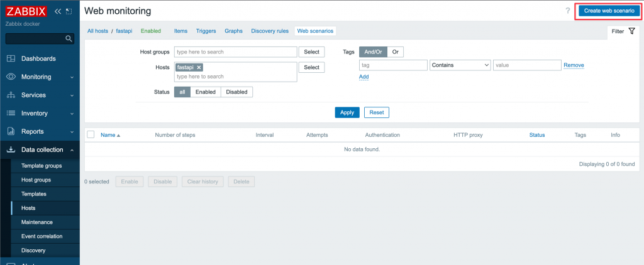Select And/Or tags mode
The width and height of the screenshot is (644, 265).
click(x=373, y=52)
